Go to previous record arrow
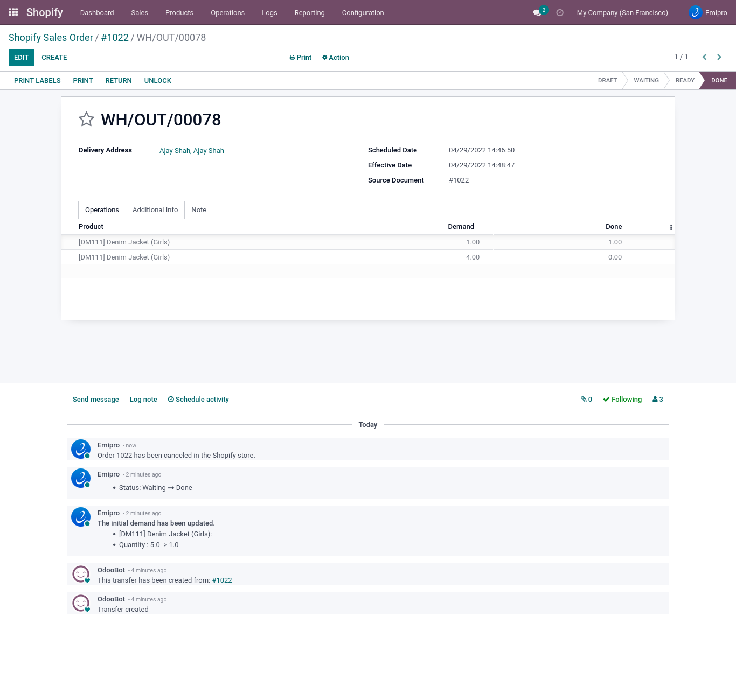Viewport: 736px width, 700px height. [x=704, y=57]
